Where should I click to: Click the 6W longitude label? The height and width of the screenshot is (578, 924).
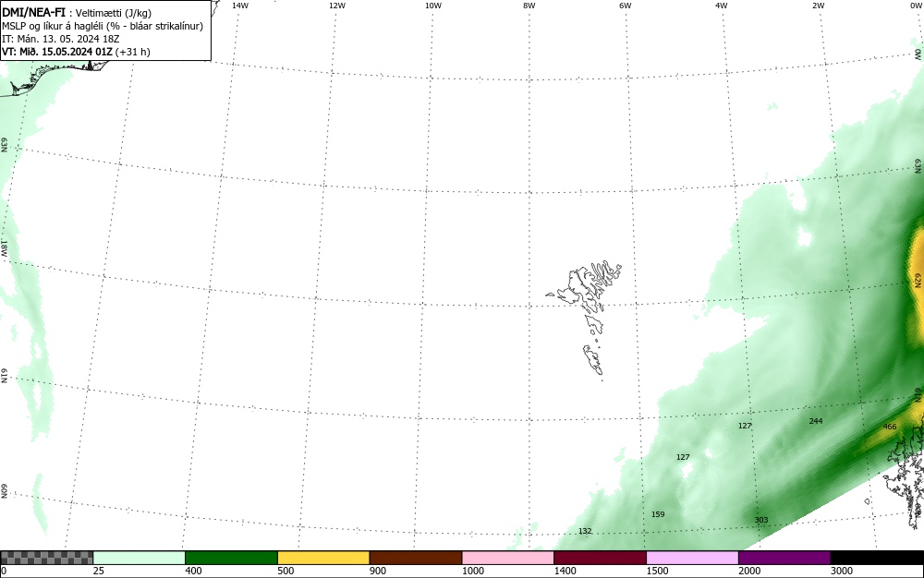(626, 6)
